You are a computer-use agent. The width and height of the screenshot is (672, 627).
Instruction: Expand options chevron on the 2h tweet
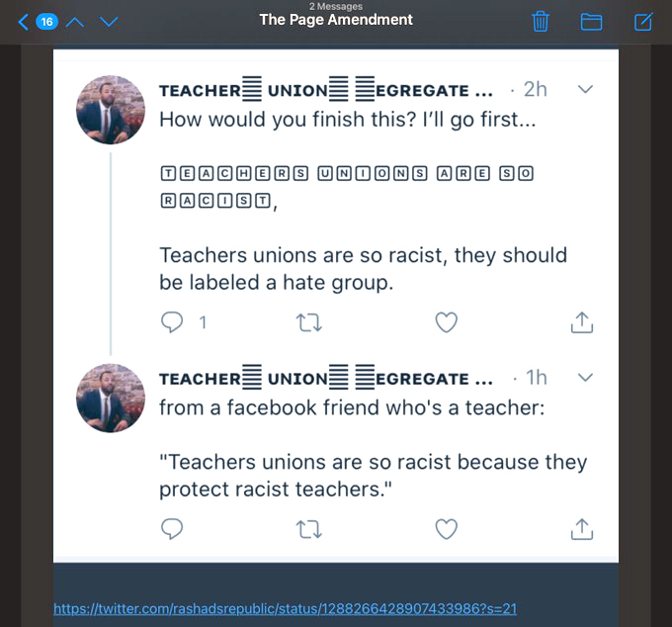[x=585, y=90]
